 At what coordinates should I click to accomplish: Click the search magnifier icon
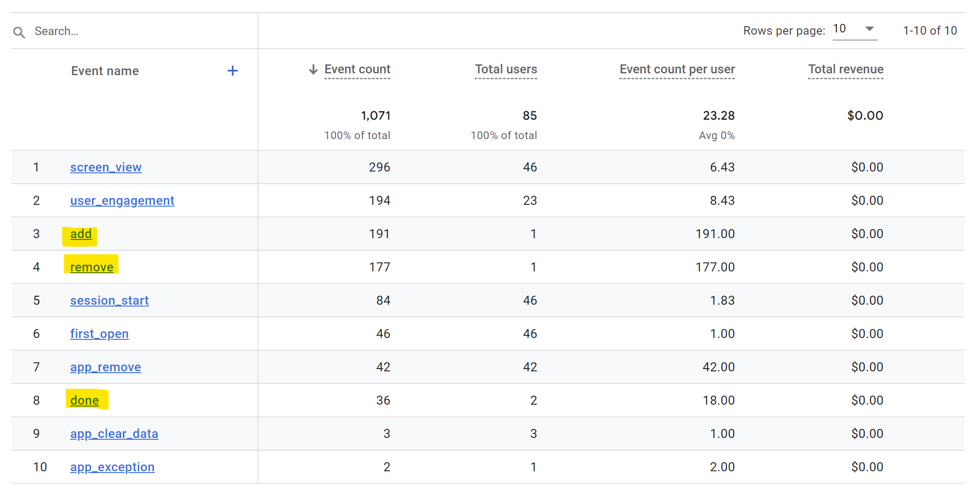(x=19, y=32)
